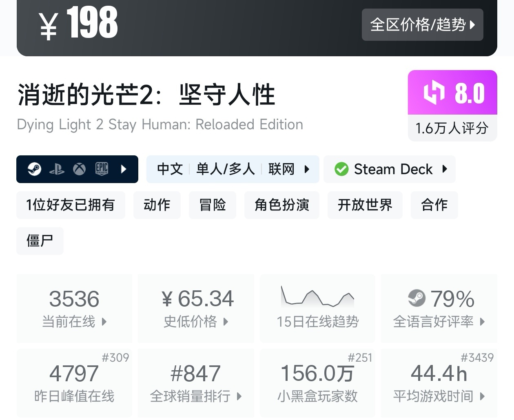Image resolution: width=514 pixels, height=420 pixels.
Task: Click the Xbox platform icon
Action: coord(79,169)
